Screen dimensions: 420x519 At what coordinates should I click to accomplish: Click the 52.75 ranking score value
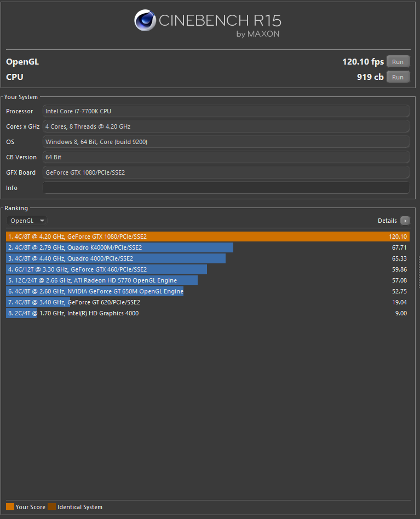[x=399, y=291]
